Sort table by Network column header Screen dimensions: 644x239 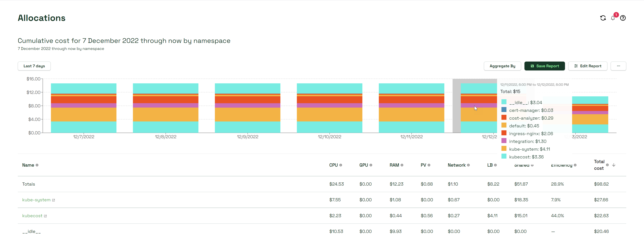(x=457, y=165)
